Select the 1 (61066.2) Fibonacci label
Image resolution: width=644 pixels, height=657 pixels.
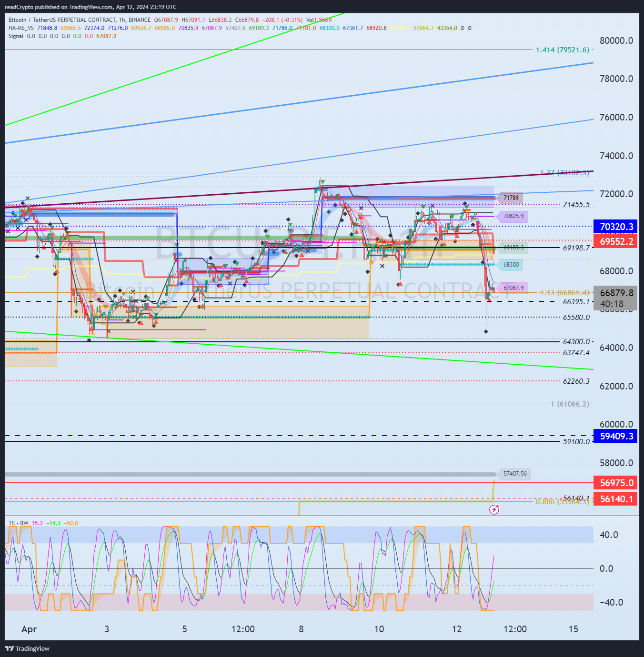coord(570,404)
